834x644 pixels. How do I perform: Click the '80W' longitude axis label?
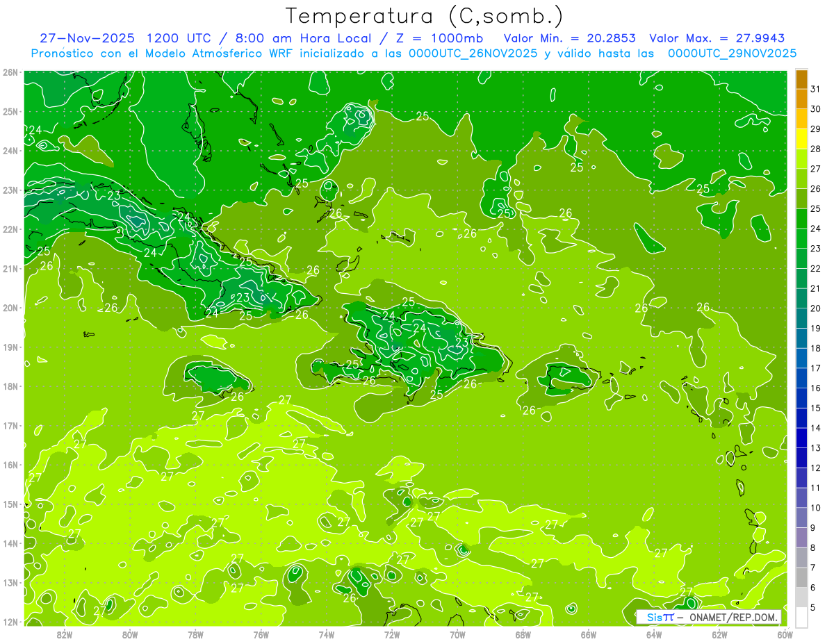(x=130, y=634)
